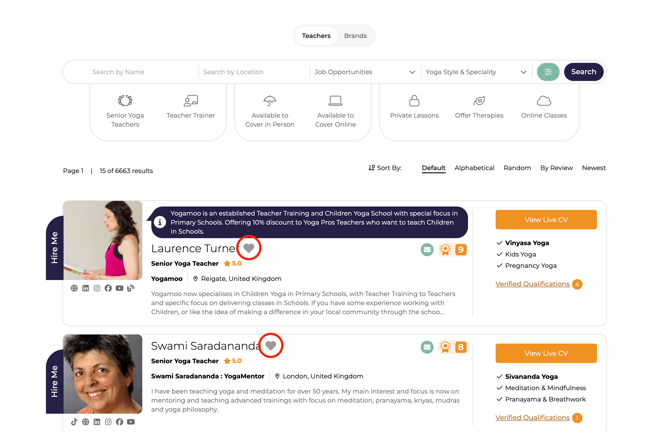Switch to the Brands tab
The width and height of the screenshot is (670, 432).
tap(355, 36)
